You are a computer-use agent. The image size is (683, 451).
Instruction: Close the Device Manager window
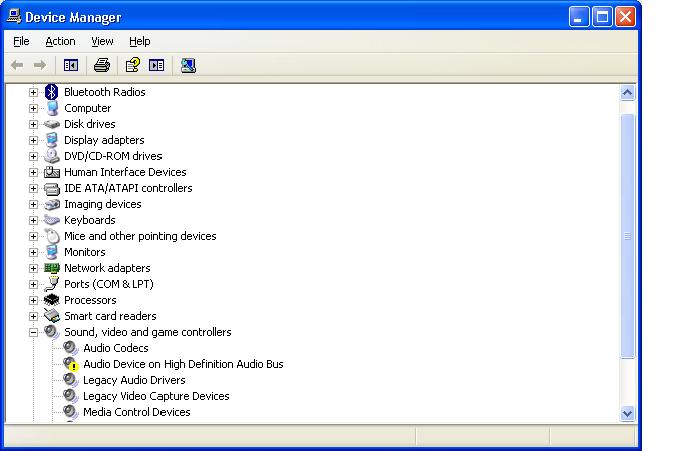click(626, 17)
